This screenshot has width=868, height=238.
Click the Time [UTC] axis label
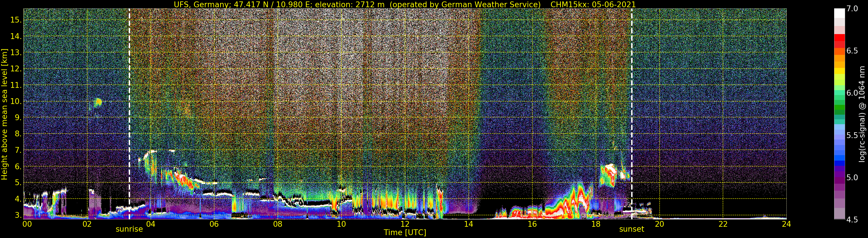pos(405,233)
